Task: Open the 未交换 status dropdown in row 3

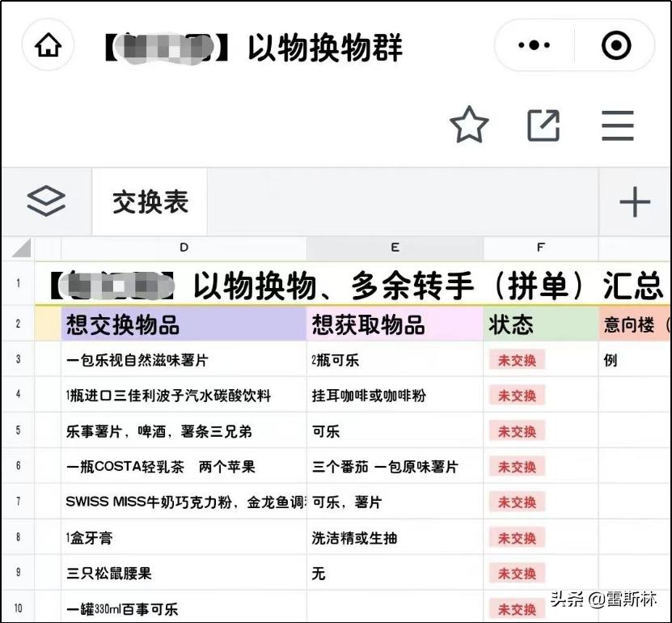Action: pos(516,359)
